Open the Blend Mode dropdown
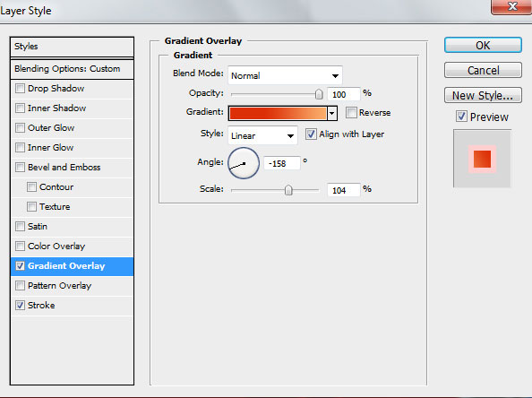Image resolution: width=532 pixels, height=398 pixels. coord(285,75)
